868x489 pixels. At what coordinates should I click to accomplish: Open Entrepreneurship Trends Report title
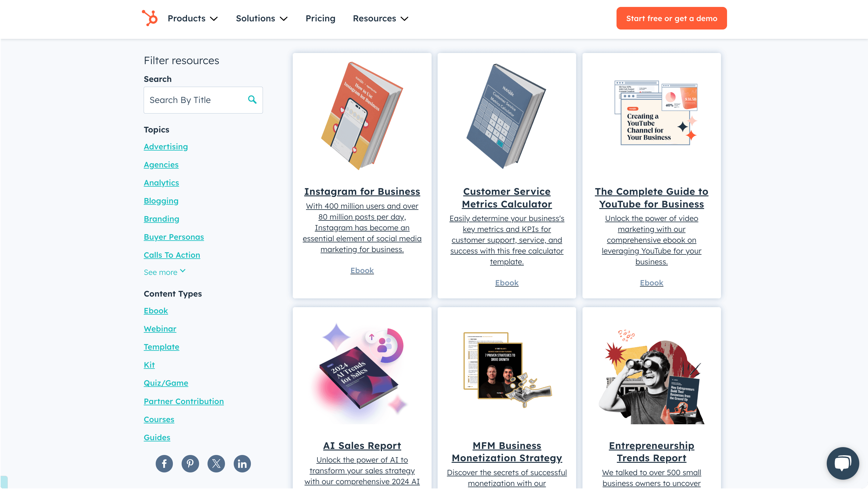point(651,452)
